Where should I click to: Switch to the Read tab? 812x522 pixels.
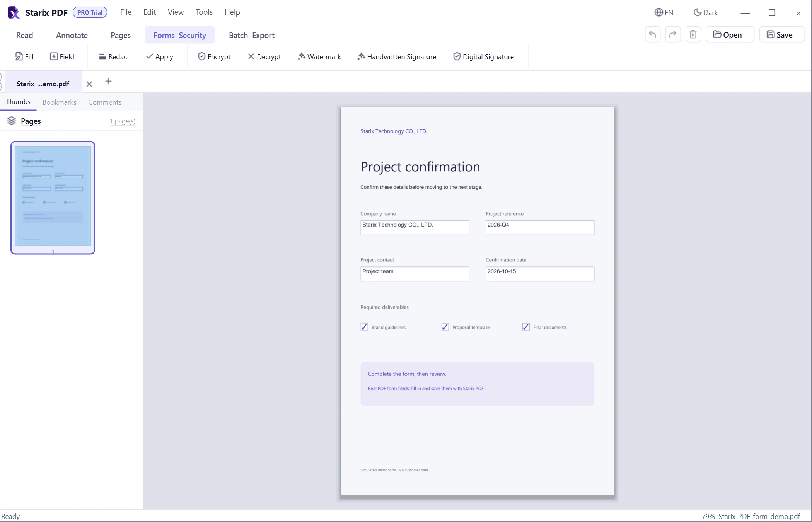(24, 35)
